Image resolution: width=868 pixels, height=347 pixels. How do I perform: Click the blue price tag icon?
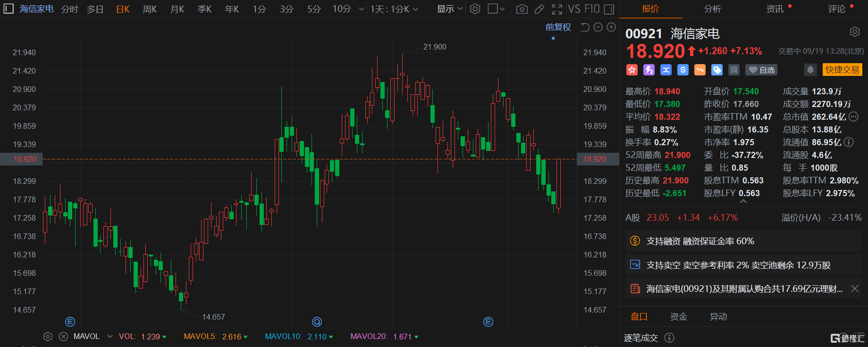tap(717, 70)
